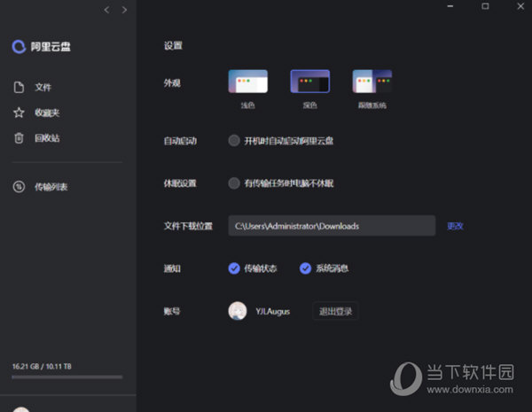Click the 文件 file icon in the sidebar
This screenshot has width=532, height=412.
click(x=19, y=87)
